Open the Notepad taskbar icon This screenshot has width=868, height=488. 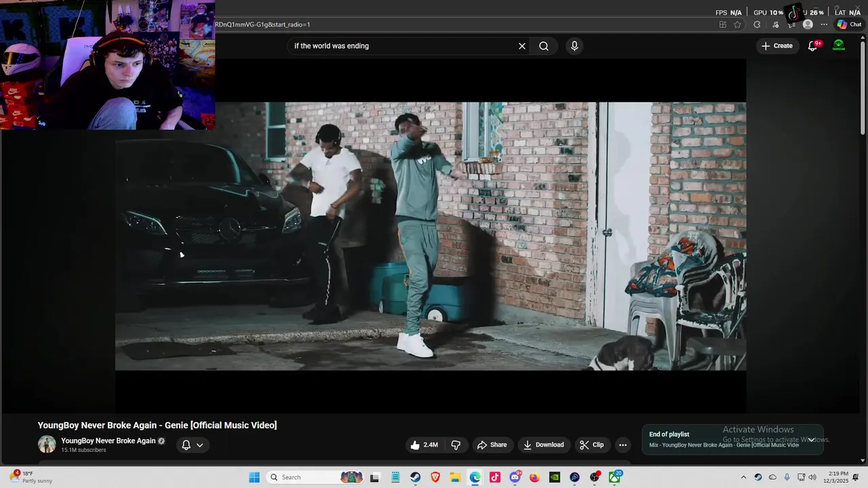[x=395, y=477]
